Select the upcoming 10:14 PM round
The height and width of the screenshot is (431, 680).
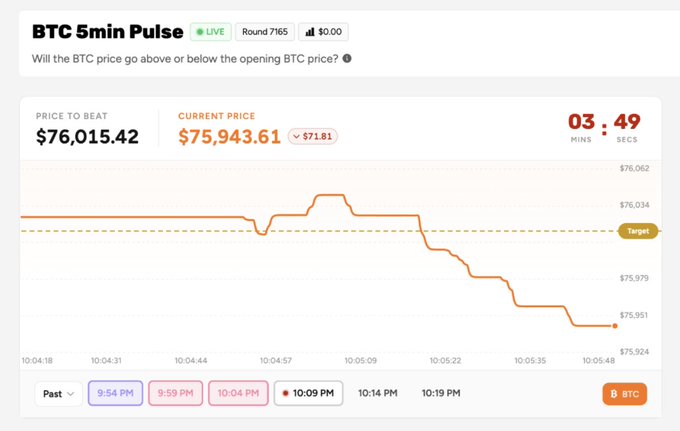click(378, 393)
